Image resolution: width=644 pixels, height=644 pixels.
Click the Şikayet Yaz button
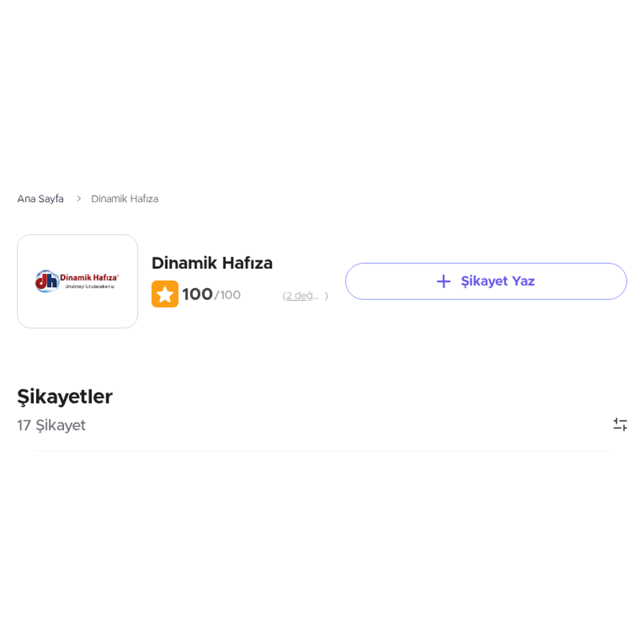click(486, 281)
